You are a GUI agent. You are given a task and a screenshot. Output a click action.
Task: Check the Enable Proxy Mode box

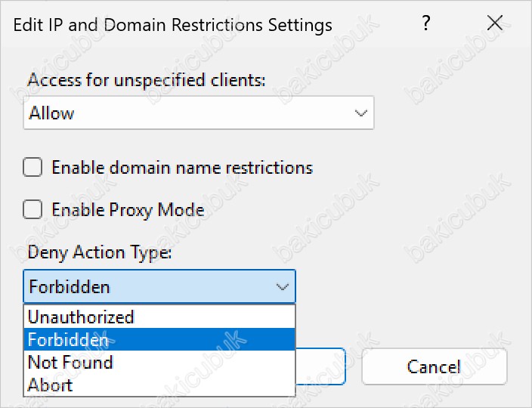pyautogui.click(x=32, y=209)
